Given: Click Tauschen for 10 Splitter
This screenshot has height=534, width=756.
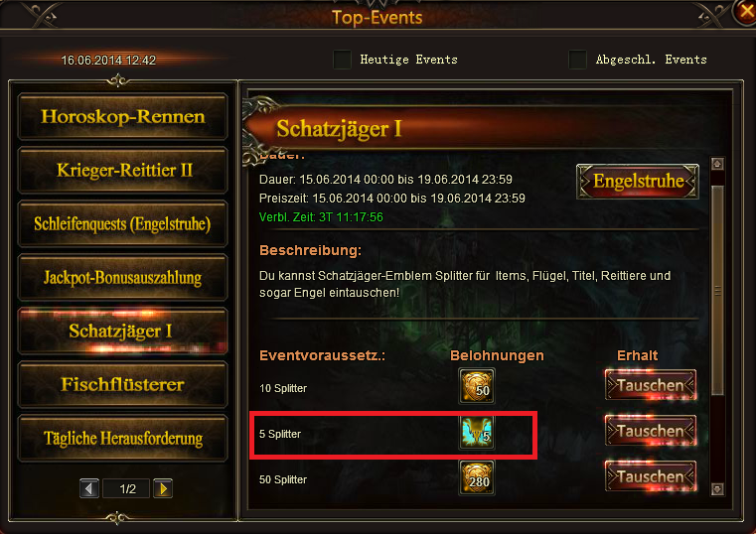Looking at the screenshot, I should click(x=651, y=385).
